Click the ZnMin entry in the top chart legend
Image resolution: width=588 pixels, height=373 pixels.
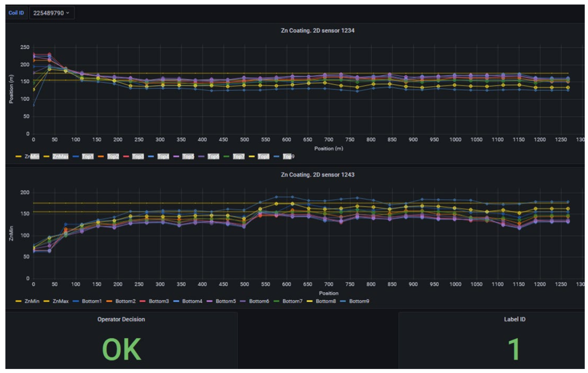point(32,157)
